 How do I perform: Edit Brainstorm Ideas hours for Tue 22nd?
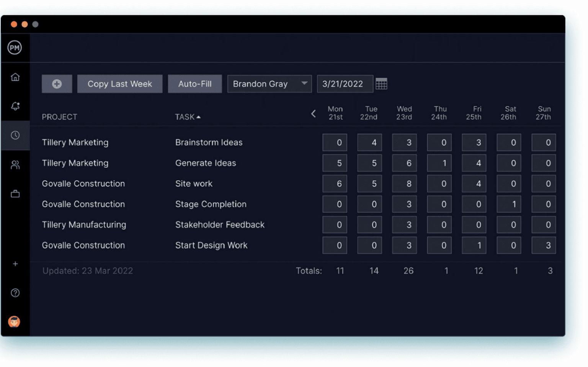pos(369,143)
